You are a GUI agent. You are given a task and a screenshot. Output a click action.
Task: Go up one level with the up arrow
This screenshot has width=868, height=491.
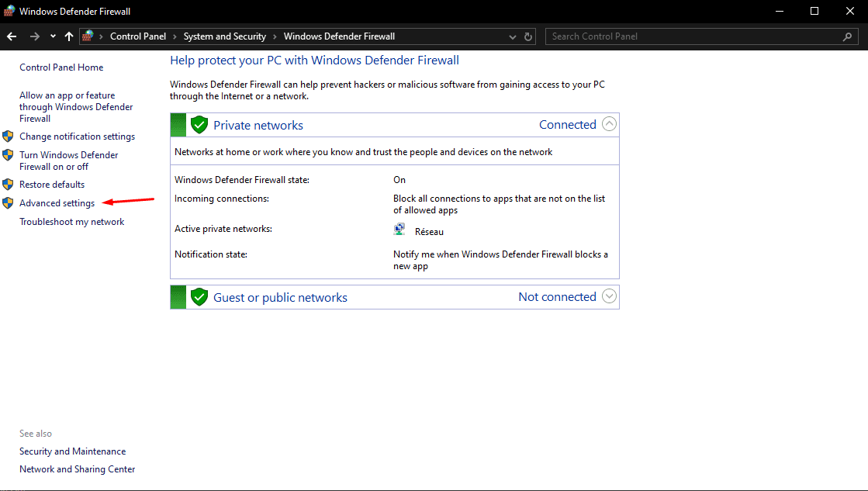coord(68,36)
